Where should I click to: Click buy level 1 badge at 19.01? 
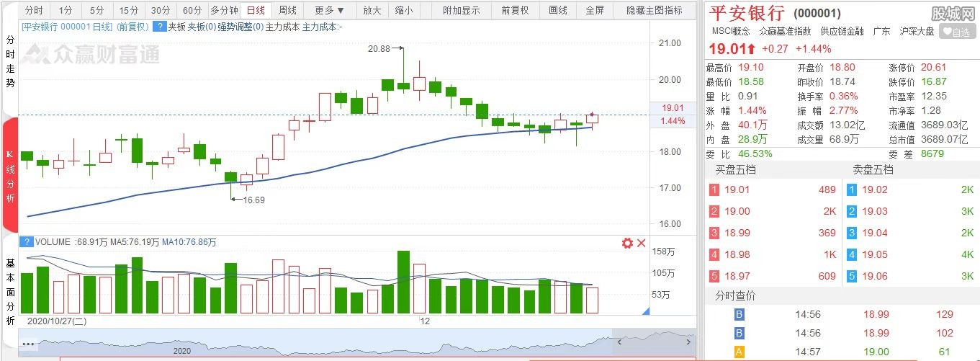coord(714,190)
